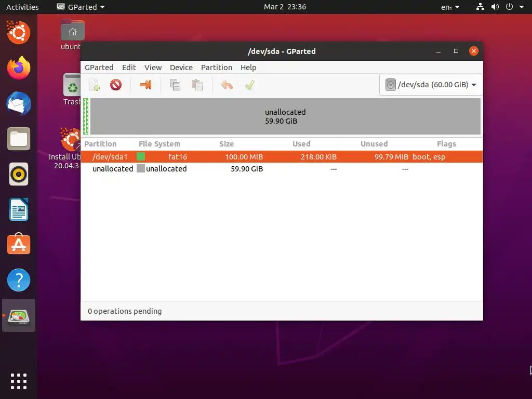Launch Thunderbird Mail from the dock
532x399 pixels.
[19, 103]
